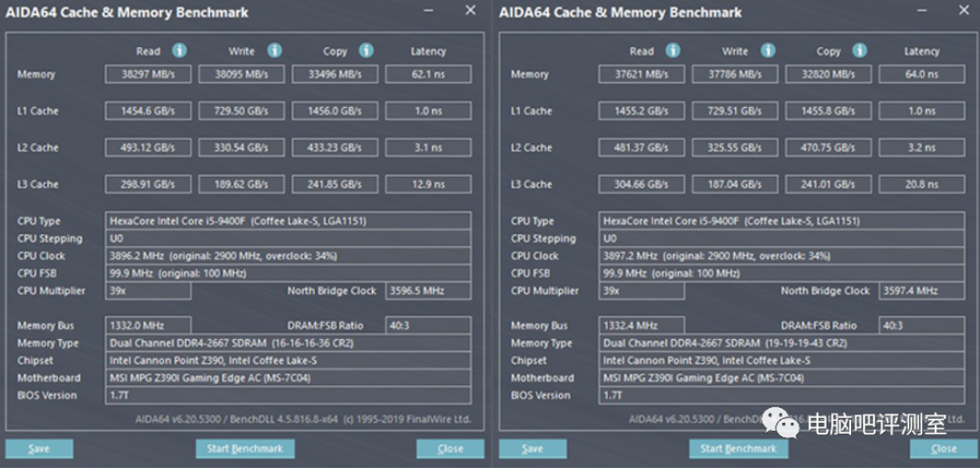Image resolution: width=980 pixels, height=468 pixels.
Task: Select Memory write 38095 MB/s value
Action: point(241,74)
